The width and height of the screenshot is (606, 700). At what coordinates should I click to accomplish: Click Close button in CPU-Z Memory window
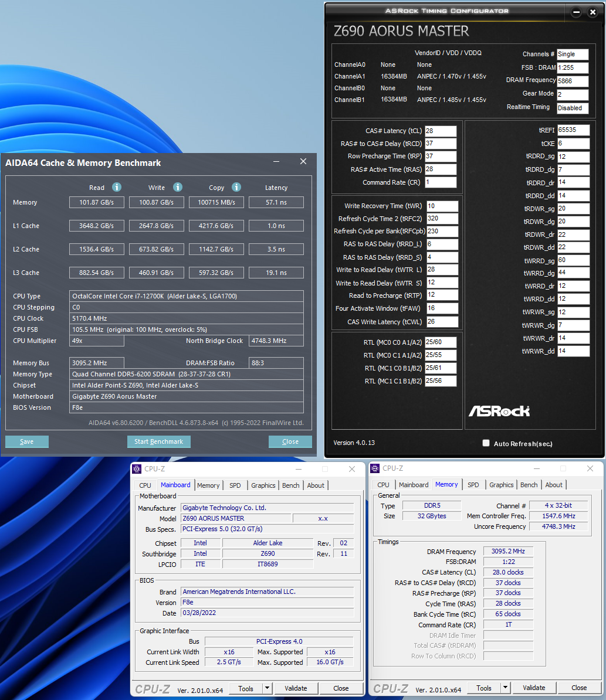coord(579,688)
